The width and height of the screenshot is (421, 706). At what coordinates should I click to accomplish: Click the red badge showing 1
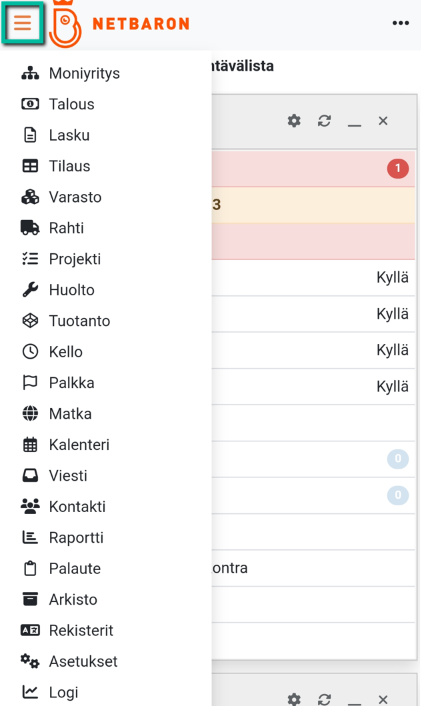(x=398, y=169)
